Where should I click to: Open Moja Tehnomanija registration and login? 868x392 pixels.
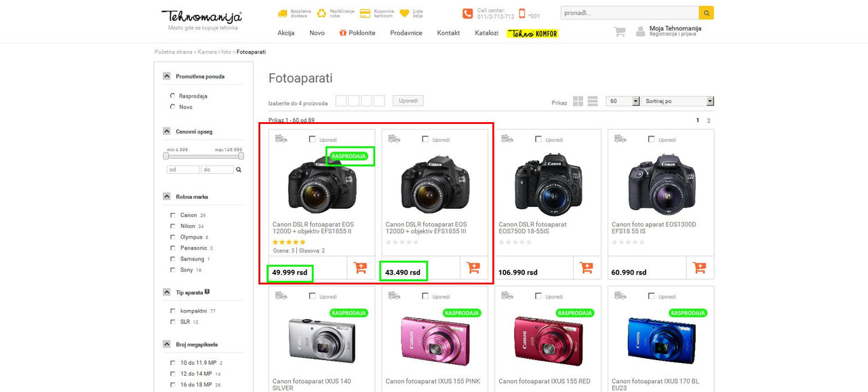point(675,31)
